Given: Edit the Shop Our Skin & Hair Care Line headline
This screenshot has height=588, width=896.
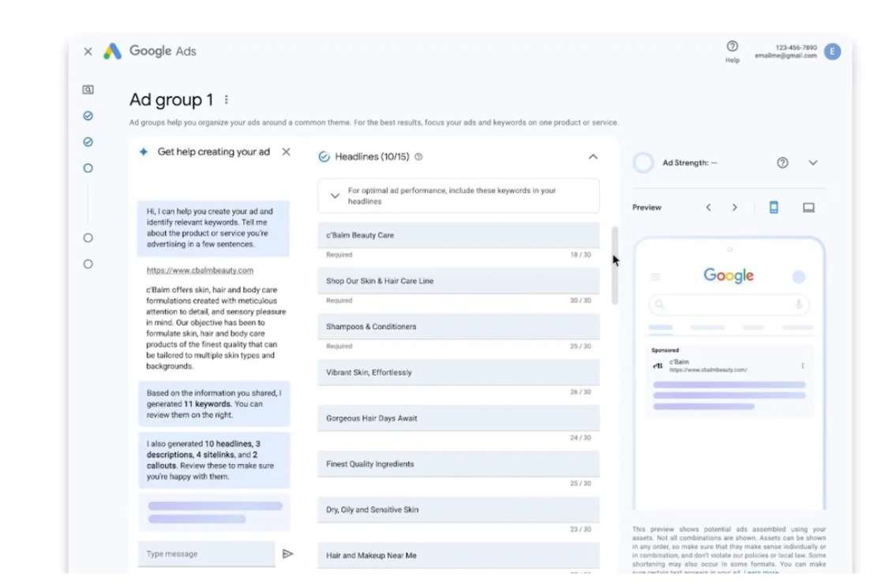Looking at the screenshot, I should 459,281.
